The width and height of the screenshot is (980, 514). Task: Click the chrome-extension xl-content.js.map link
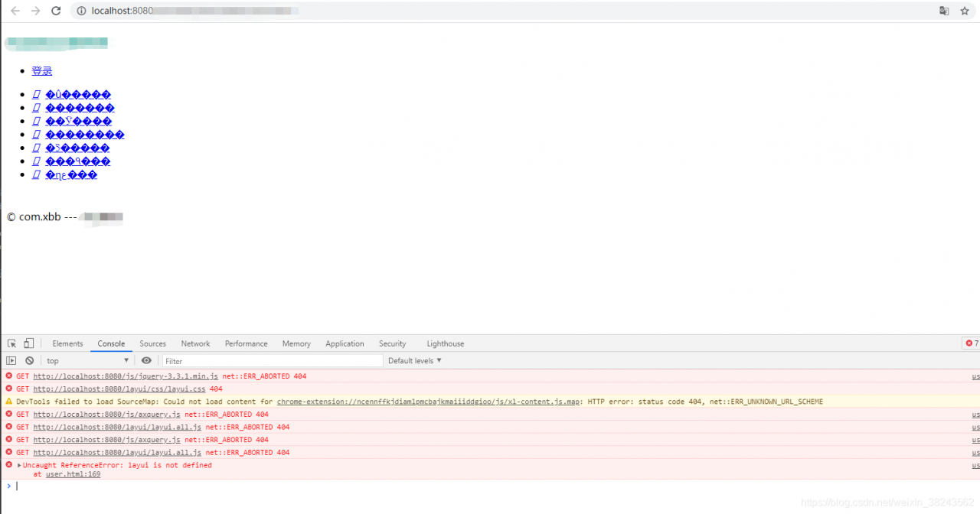430,402
